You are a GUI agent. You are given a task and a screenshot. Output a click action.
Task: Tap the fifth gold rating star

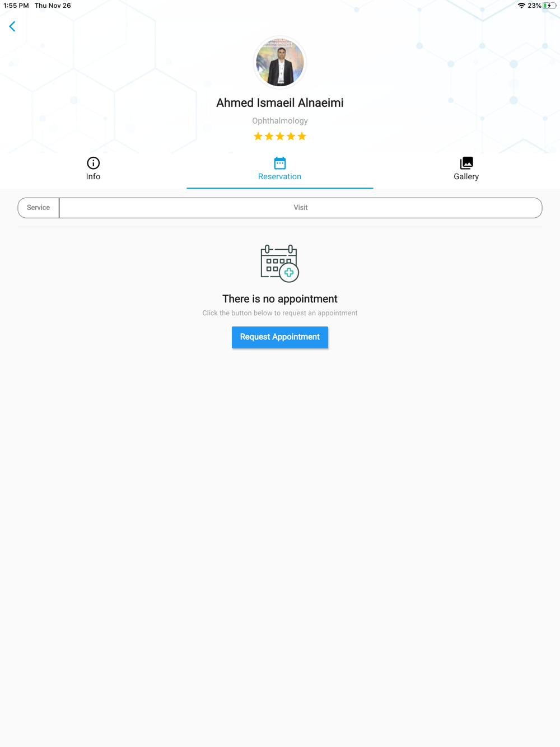(302, 136)
